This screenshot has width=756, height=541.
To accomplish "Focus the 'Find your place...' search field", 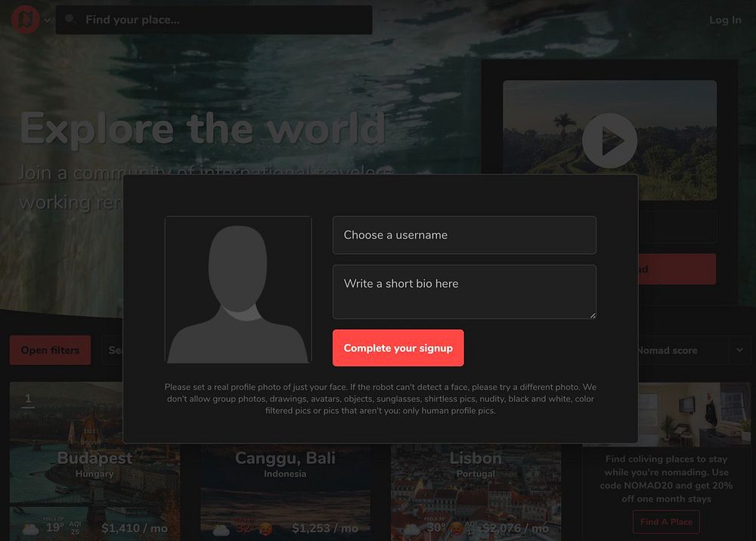I will pyautogui.click(x=214, y=20).
